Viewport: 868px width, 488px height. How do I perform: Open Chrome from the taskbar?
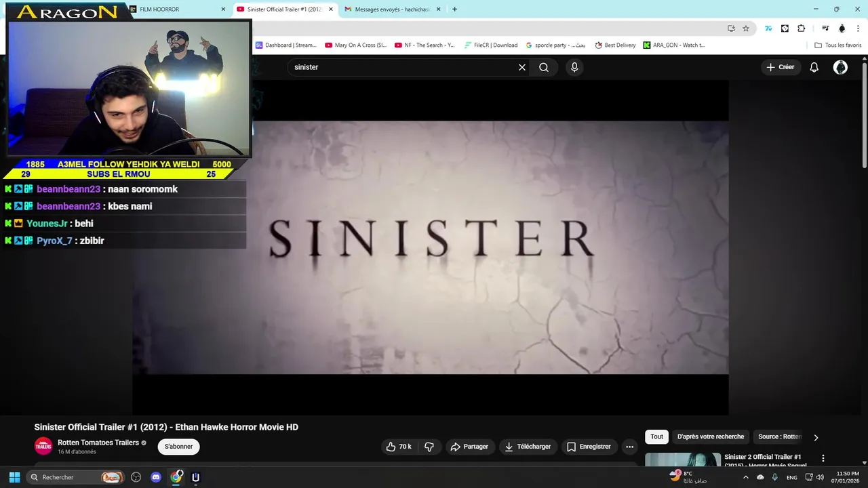176,477
